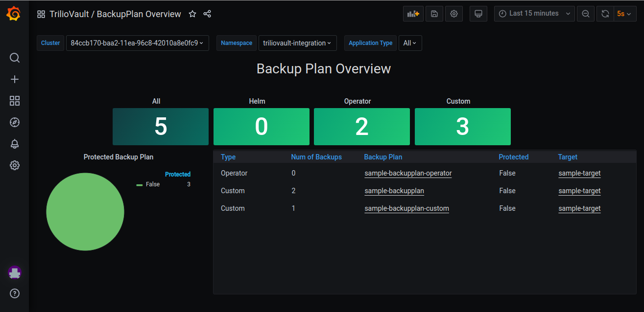Open the Help question mark icon
The height and width of the screenshot is (312, 644).
pos(15,294)
